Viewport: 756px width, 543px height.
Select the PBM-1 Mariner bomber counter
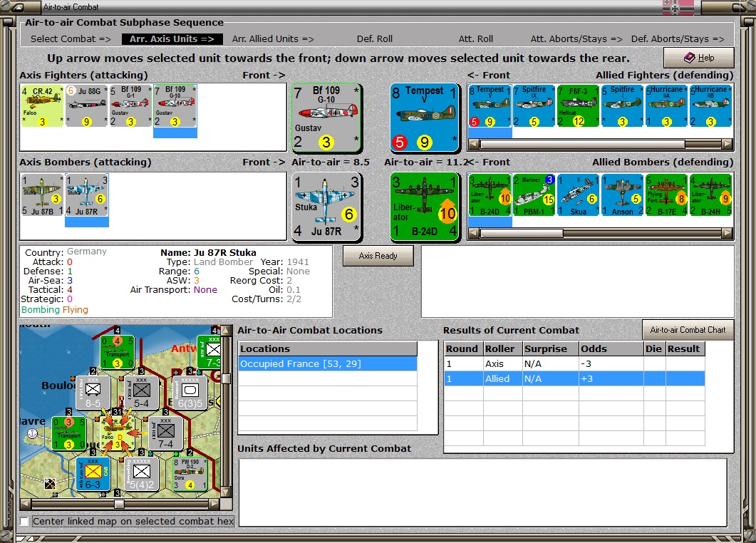click(x=534, y=195)
